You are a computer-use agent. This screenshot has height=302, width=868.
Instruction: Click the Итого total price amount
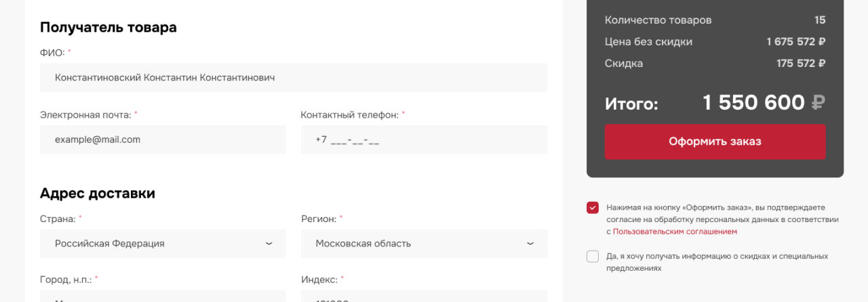(x=753, y=103)
